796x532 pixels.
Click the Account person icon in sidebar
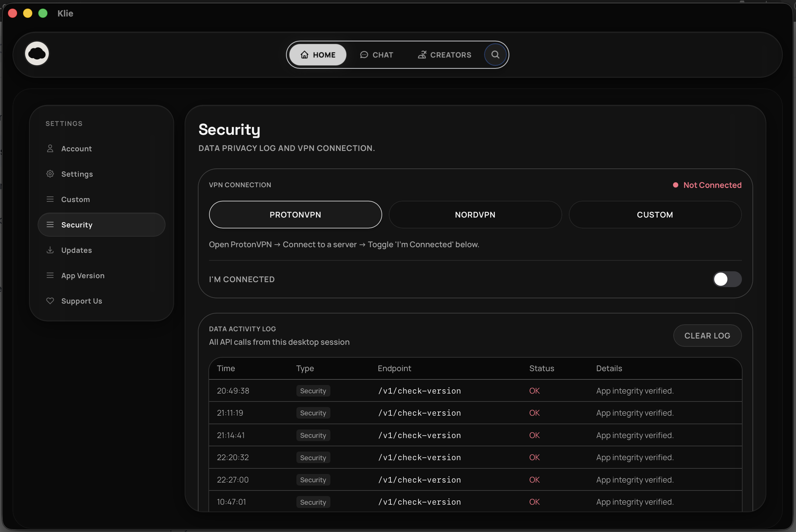tap(50, 149)
